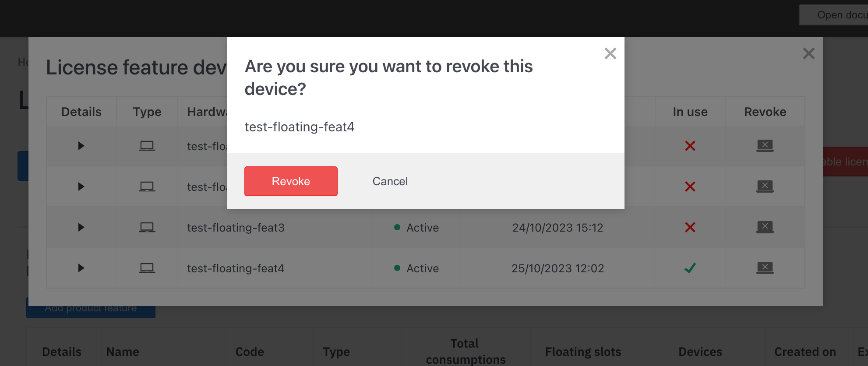The height and width of the screenshot is (366, 868).
Task: Click the In use column header
Action: (x=690, y=112)
